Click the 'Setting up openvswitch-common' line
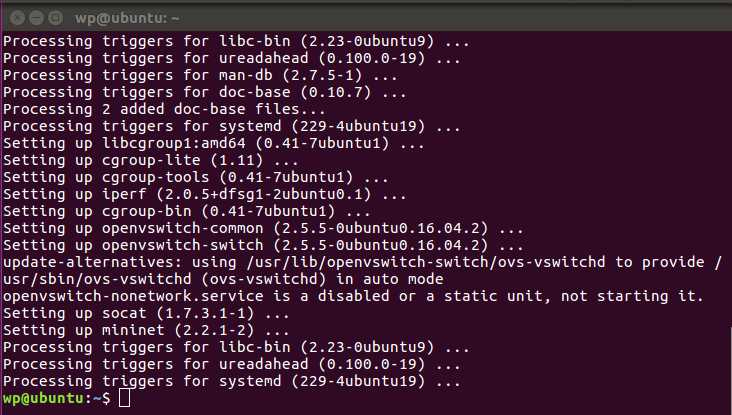732x415 pixels. click(263, 228)
